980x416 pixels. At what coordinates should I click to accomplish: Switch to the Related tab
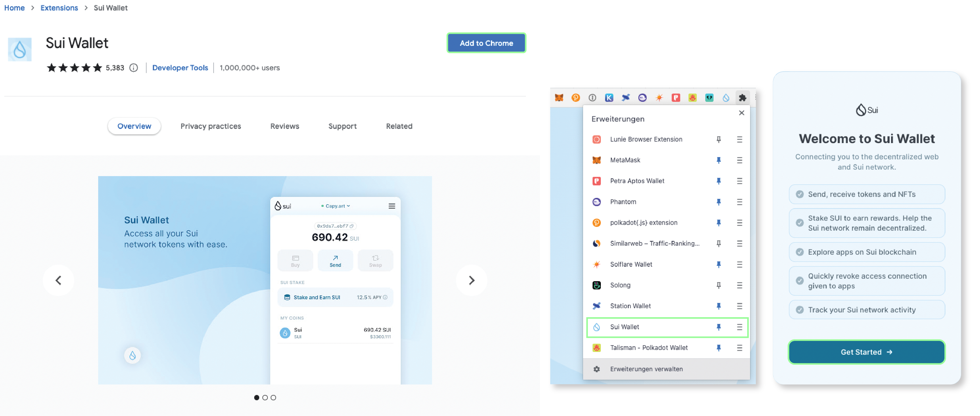click(x=399, y=126)
